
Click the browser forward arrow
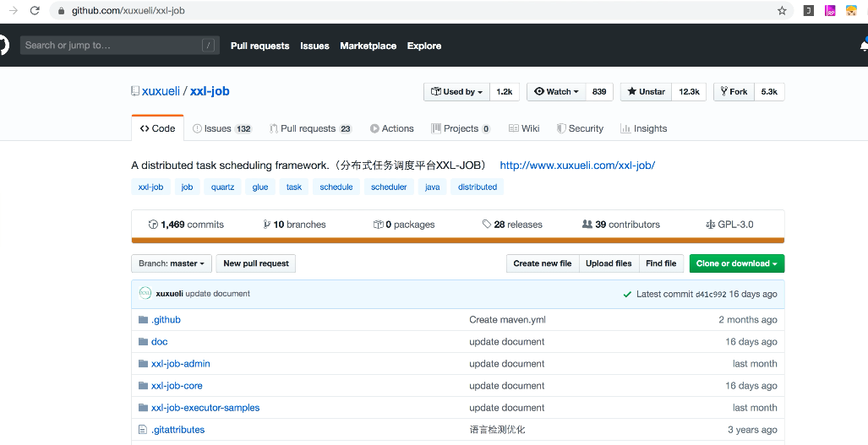tap(14, 10)
